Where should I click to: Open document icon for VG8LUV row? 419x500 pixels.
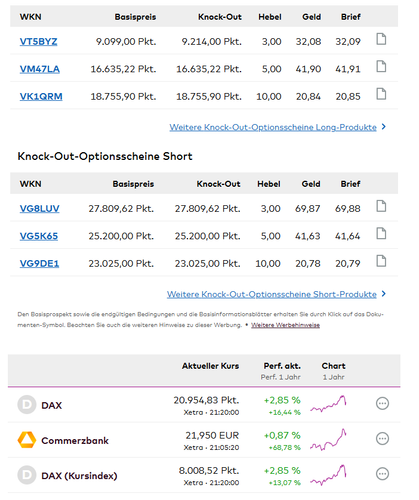[x=381, y=206]
